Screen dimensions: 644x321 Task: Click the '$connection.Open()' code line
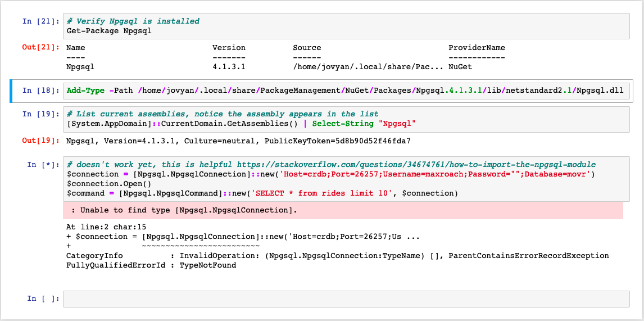[109, 184]
